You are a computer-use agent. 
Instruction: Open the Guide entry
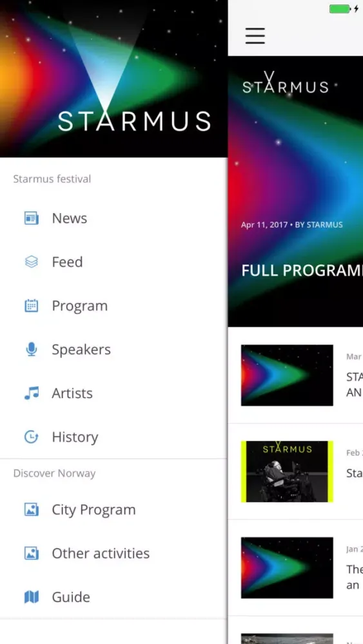(x=113, y=597)
